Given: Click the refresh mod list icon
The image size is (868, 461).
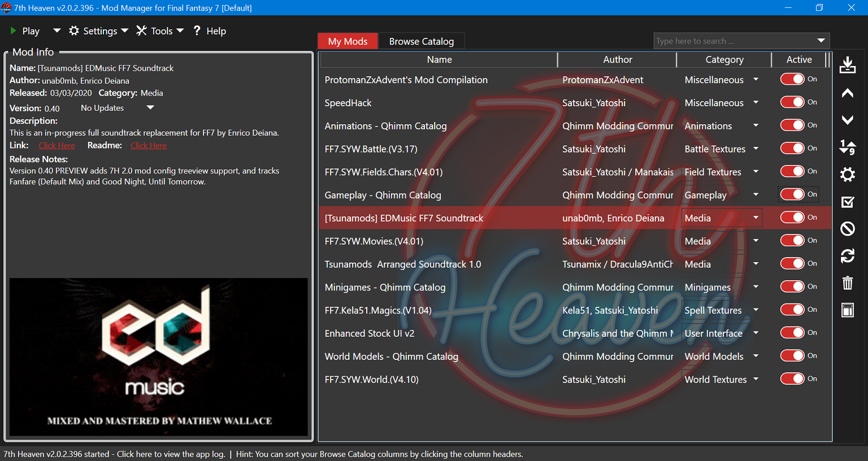Looking at the screenshot, I should point(847,256).
